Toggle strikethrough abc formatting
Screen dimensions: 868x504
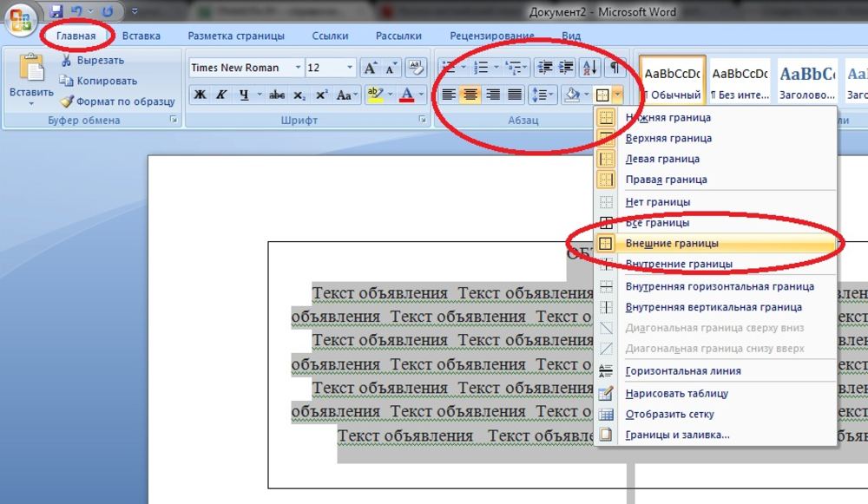coord(277,95)
